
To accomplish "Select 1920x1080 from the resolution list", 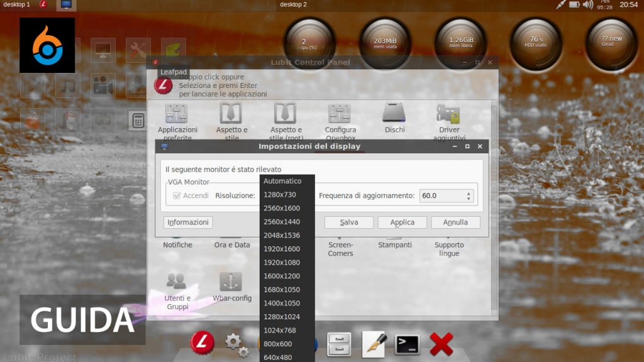I will coord(282,263).
